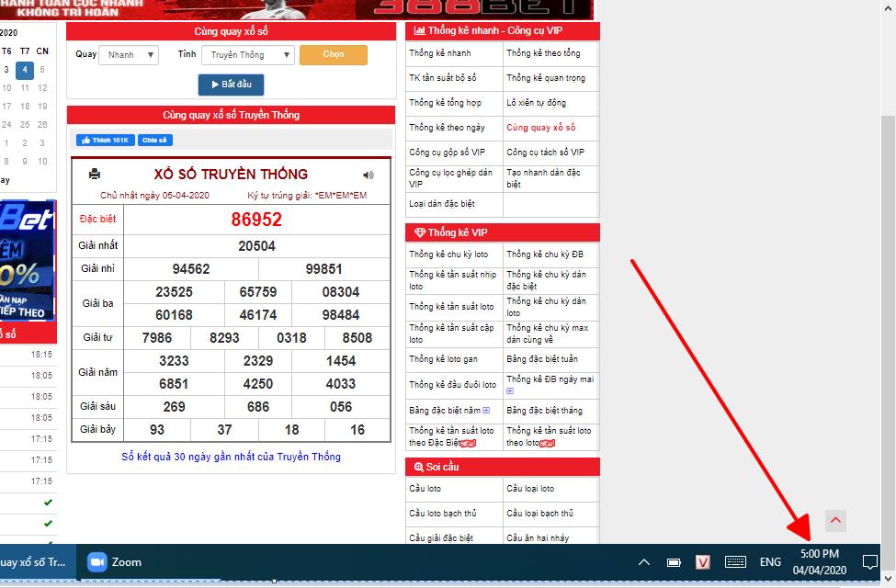Open Bảng đặc biệt tuần link
This screenshot has height=588, width=896.
(541, 359)
